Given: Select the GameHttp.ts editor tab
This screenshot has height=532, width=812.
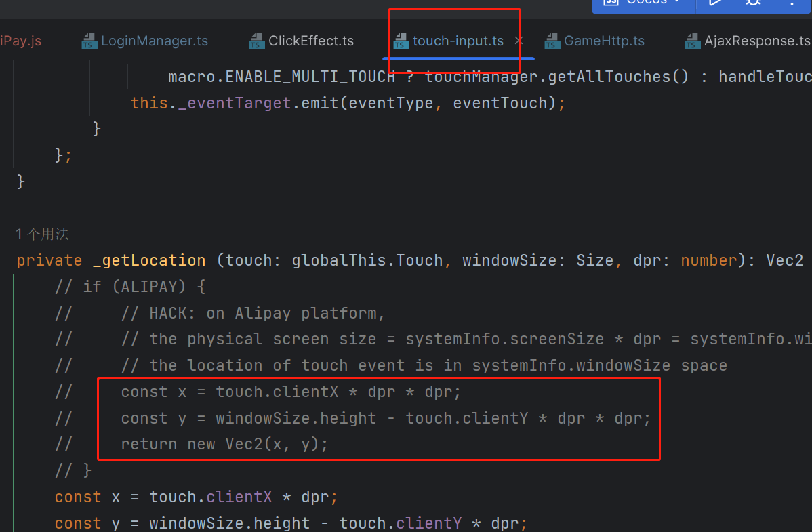Looking at the screenshot, I should 604,41.
